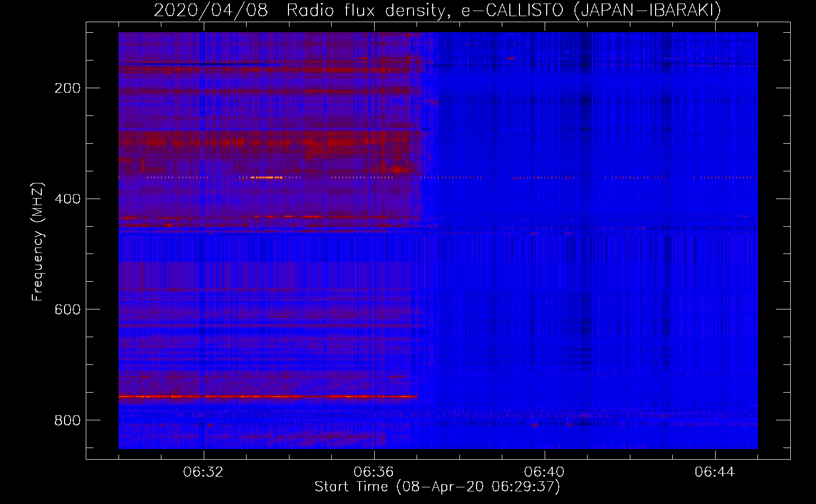This screenshot has height=504, width=816.
Task: Click the 'Start Time (08-Apr-20 06:29:37)' label
Action: pyautogui.click(x=437, y=487)
